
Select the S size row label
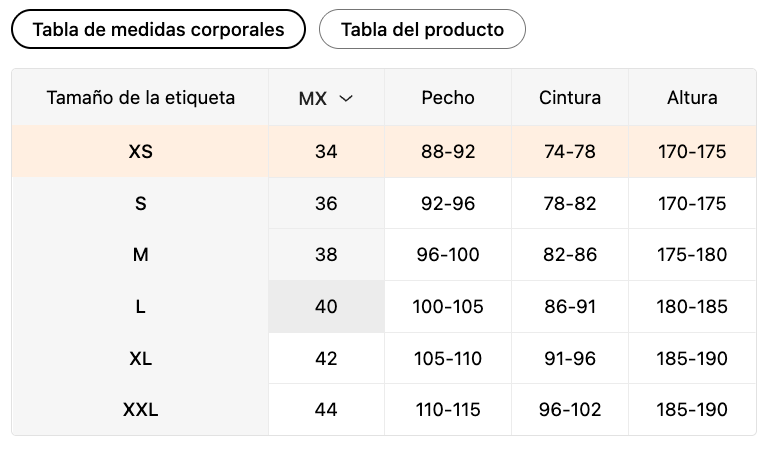pyautogui.click(x=140, y=204)
